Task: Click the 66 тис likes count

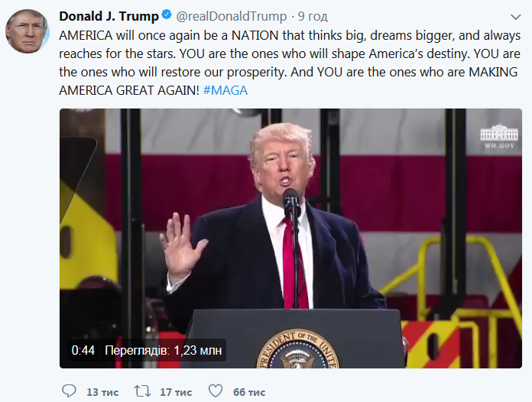Action: coord(249,392)
